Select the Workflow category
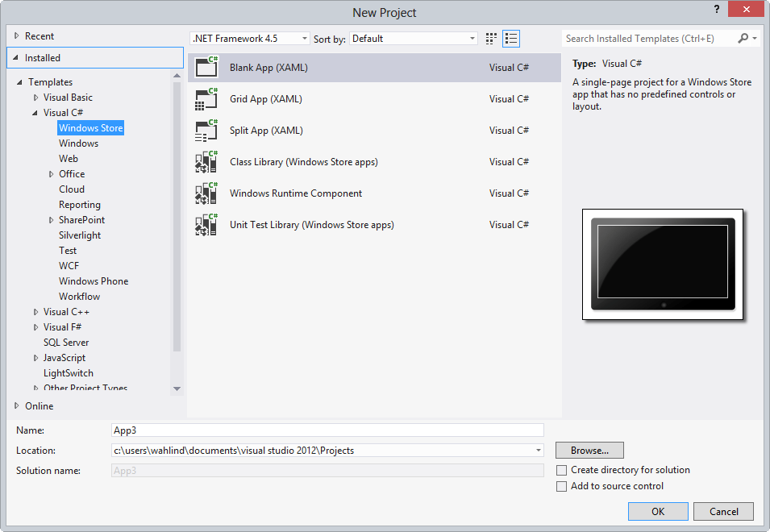770x532 pixels. (x=79, y=297)
